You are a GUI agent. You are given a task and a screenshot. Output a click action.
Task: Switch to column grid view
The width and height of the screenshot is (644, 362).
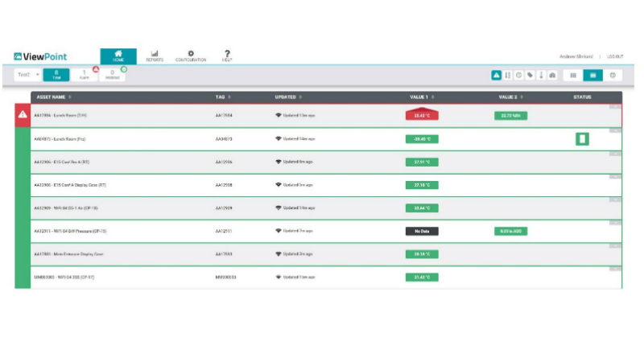573,75
